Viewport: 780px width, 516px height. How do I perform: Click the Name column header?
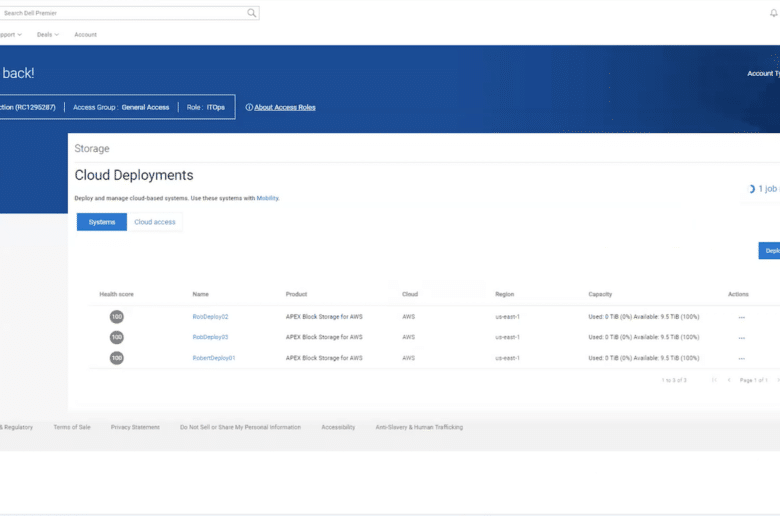pyautogui.click(x=200, y=294)
